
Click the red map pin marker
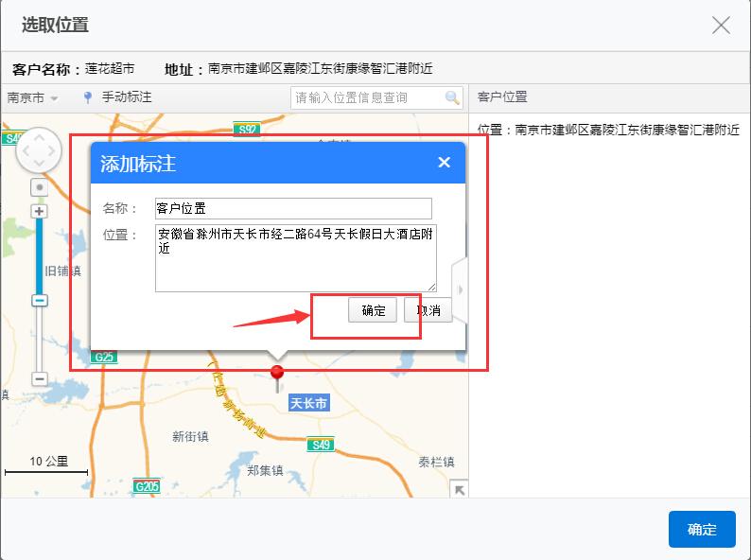[x=277, y=376]
